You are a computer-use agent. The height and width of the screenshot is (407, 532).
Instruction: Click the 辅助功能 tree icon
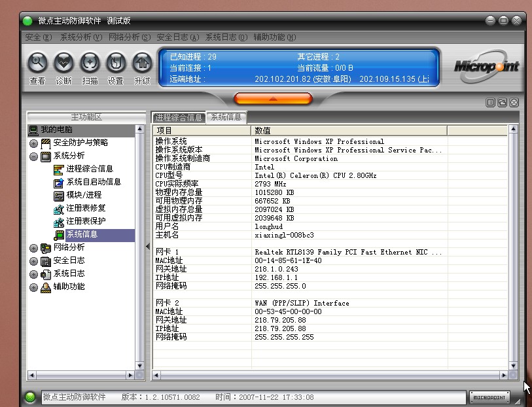coord(46,287)
